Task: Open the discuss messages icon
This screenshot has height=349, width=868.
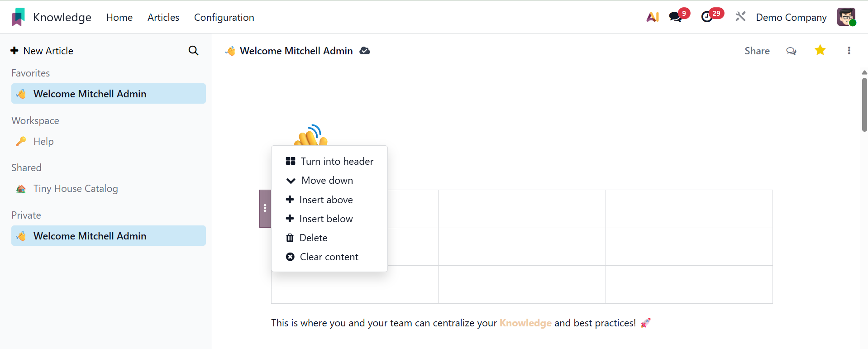Action: [676, 17]
